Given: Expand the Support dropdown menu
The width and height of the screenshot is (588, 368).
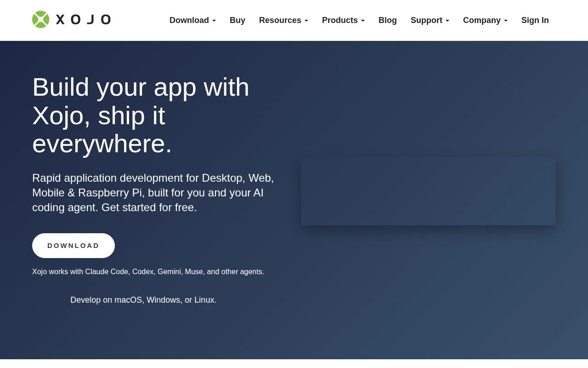Looking at the screenshot, I should pyautogui.click(x=430, y=20).
